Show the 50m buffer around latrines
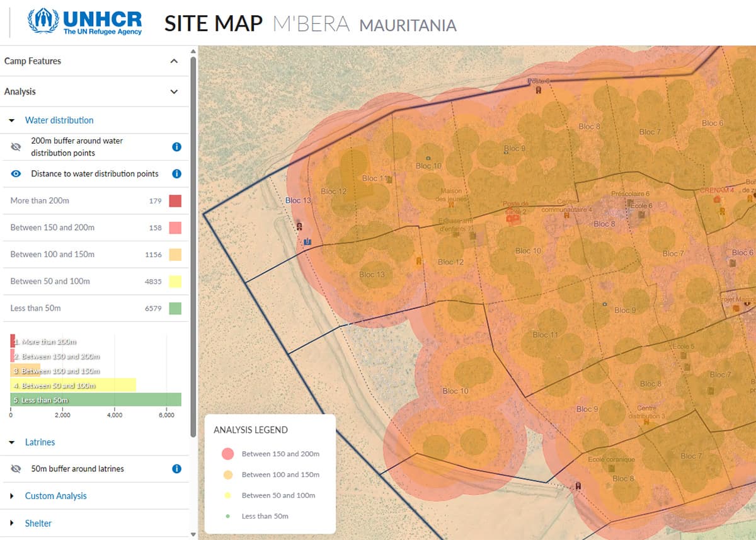 [x=16, y=469]
